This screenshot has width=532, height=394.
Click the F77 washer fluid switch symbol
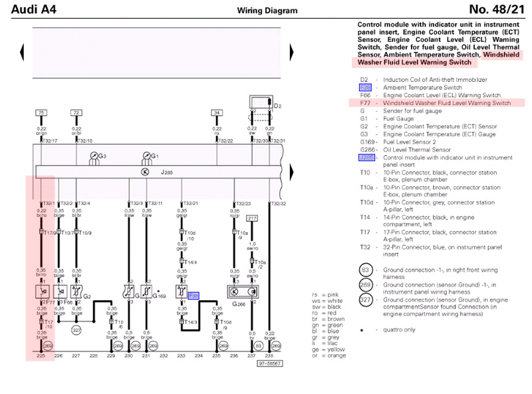[x=41, y=292]
